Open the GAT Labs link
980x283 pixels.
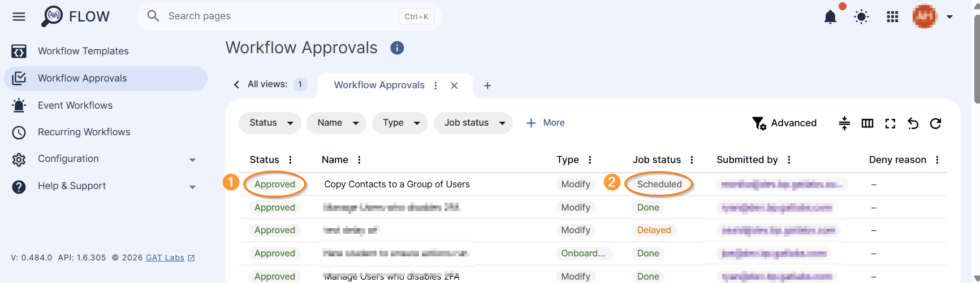[170, 258]
